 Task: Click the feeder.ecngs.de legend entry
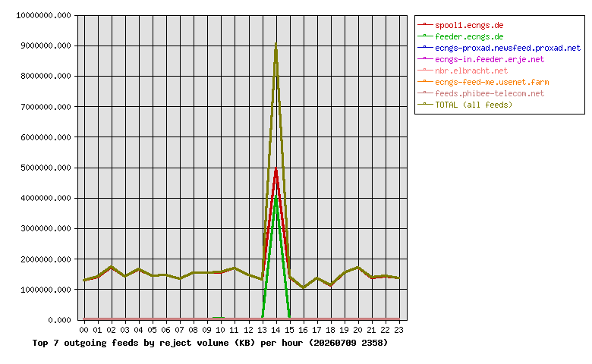[469, 36]
